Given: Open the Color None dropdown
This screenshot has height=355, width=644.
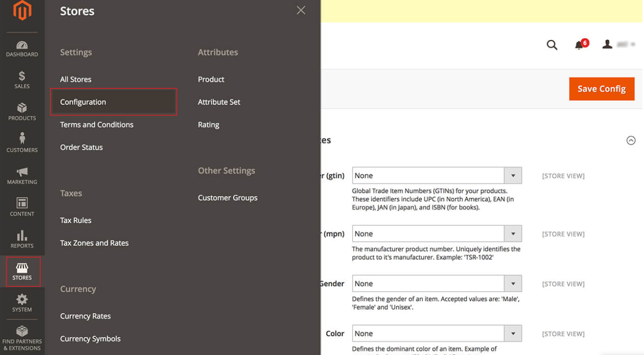Looking at the screenshot, I should pos(437,333).
